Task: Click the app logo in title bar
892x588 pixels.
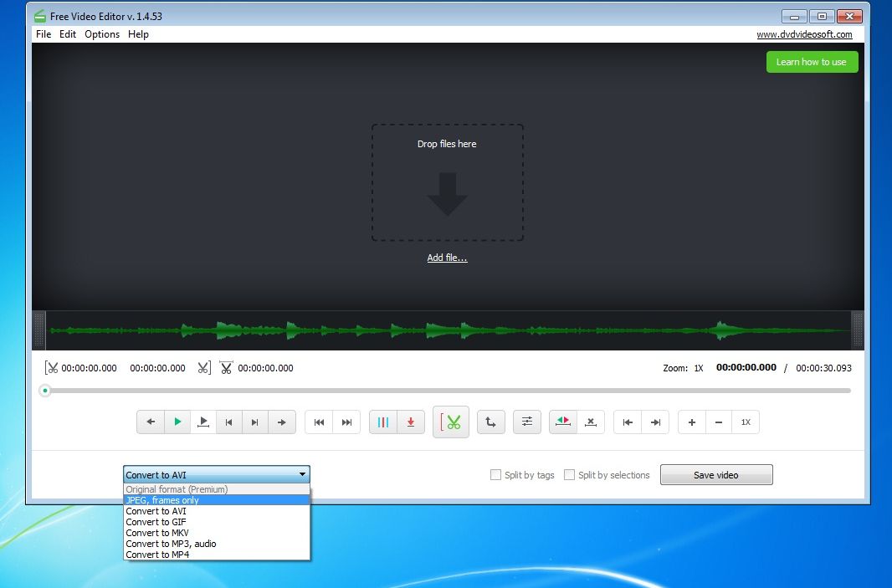Action: click(x=40, y=17)
